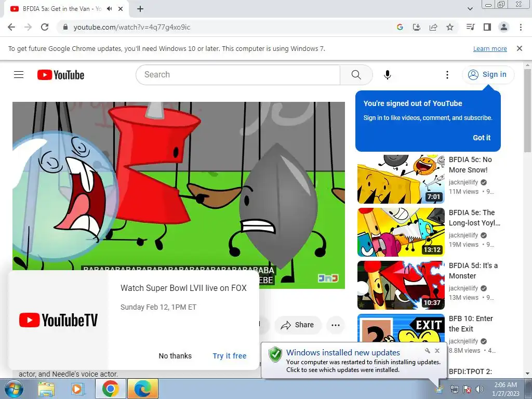
Task: Click No thanks on YouTube TV promo
Action: pos(175,356)
